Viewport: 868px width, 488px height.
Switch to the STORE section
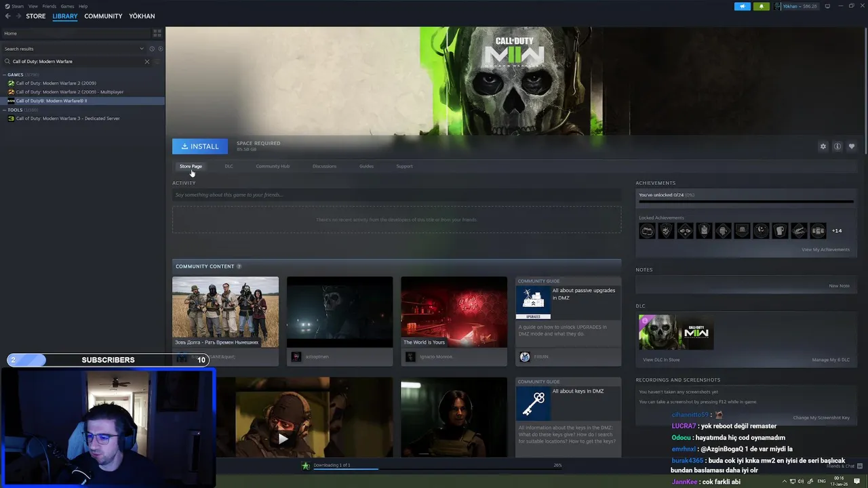point(36,16)
